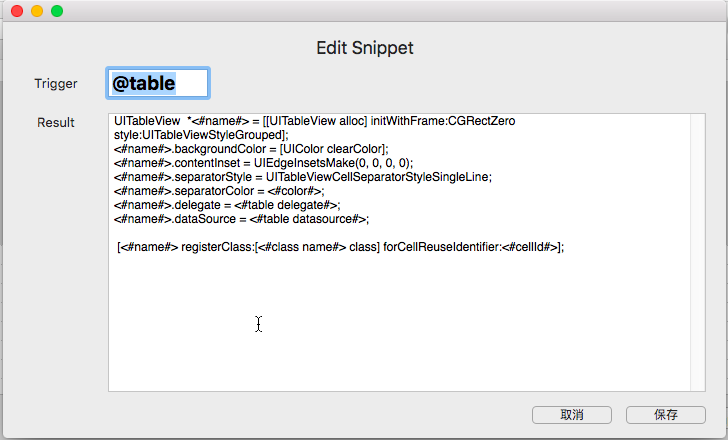Screen dimensions: 728x440
Task: Click the green zoom window button
Action: tap(57, 11)
